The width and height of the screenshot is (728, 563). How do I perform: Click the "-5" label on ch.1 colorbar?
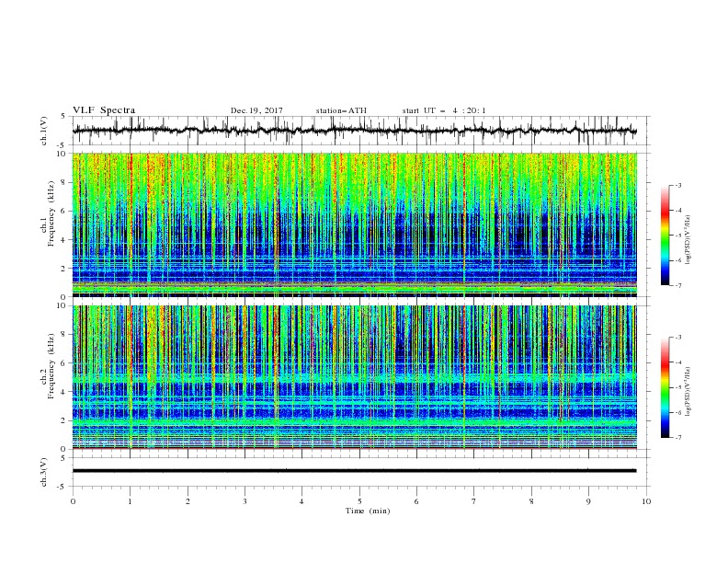coord(678,236)
